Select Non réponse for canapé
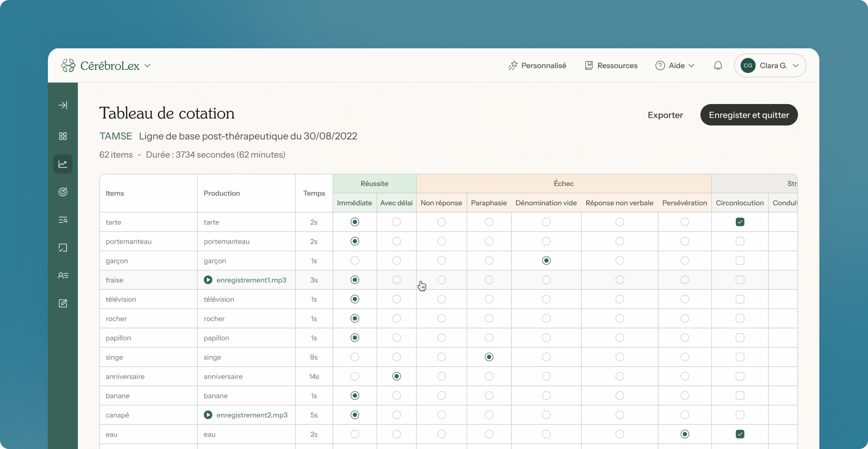Image resolution: width=868 pixels, height=449 pixels. (441, 415)
